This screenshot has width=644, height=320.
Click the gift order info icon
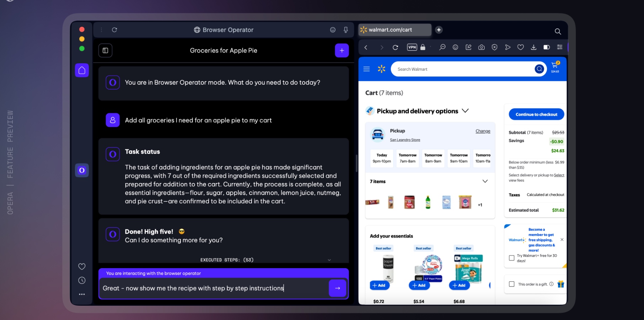[x=551, y=284]
